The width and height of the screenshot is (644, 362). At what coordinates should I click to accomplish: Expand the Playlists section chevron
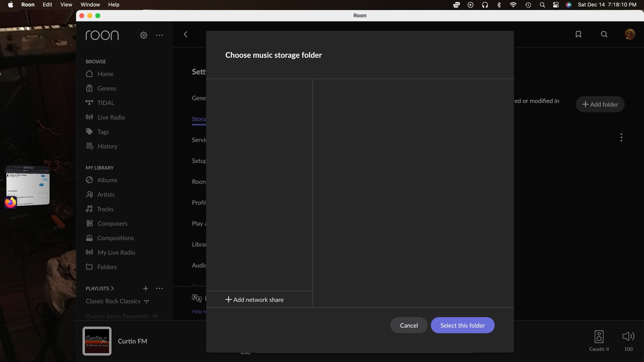112,288
